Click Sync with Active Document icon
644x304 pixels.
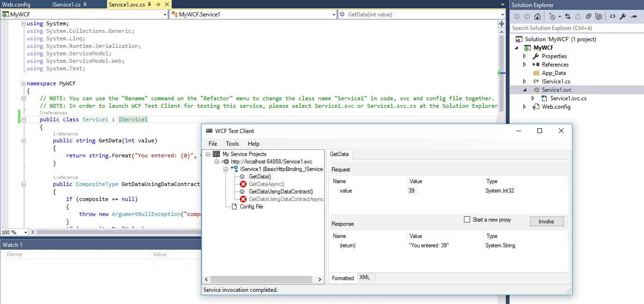pos(567,16)
